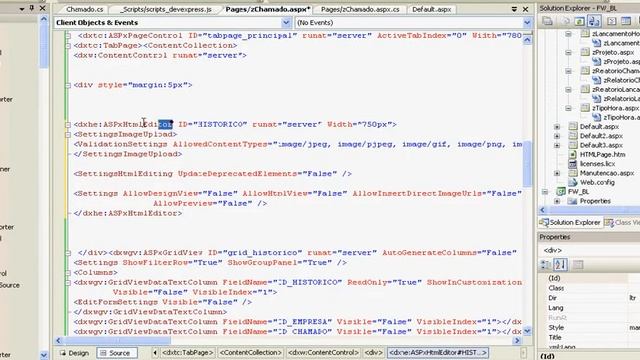This screenshot has height=360, width=640.
Task: Click the zTipoHora.aspx page file icon
Action: pyautogui.click(x=585, y=108)
